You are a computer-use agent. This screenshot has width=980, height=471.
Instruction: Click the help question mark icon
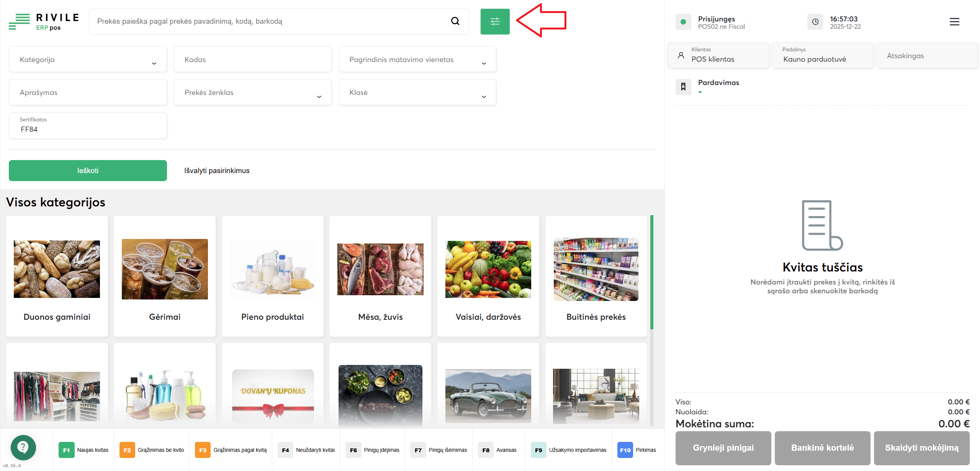click(23, 447)
